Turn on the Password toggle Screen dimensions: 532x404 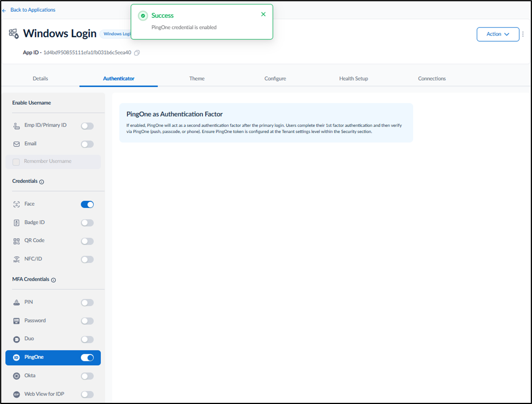click(87, 321)
